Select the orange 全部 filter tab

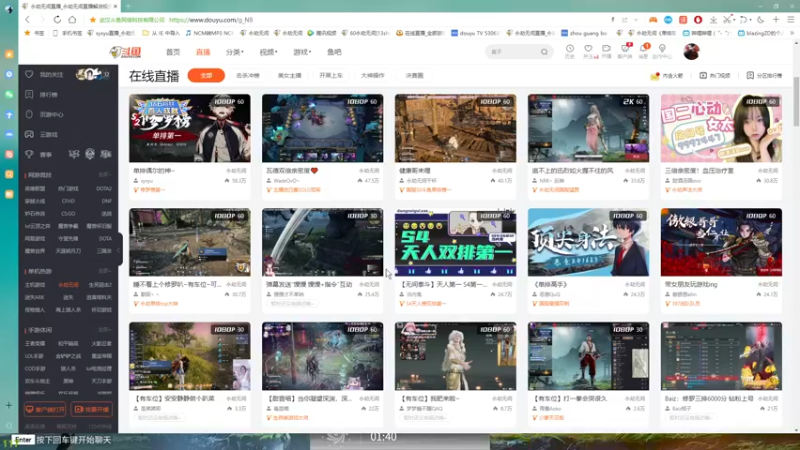pos(206,76)
